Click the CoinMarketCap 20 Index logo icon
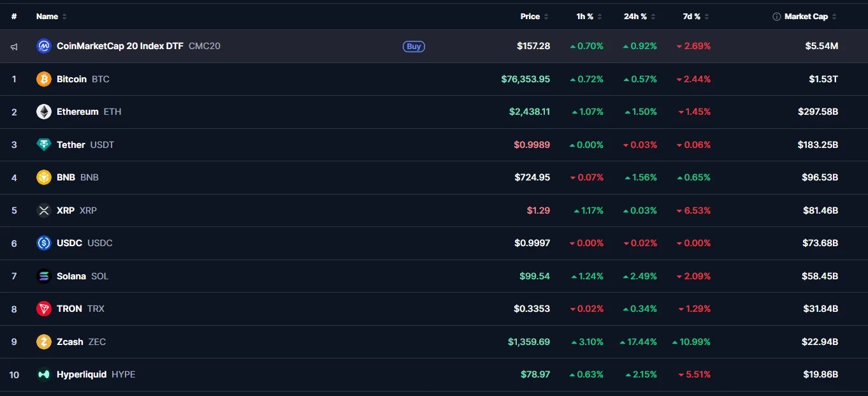This screenshot has width=868, height=396. pyautogui.click(x=44, y=46)
